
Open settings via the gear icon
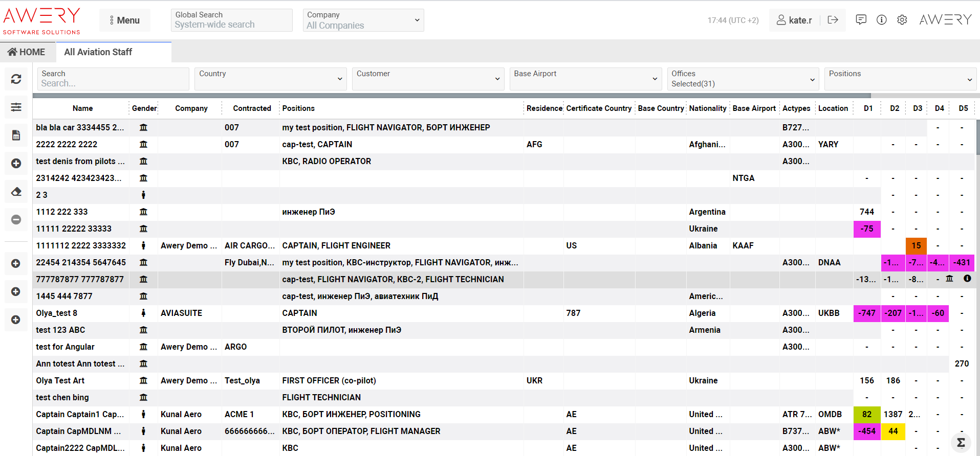coord(902,20)
